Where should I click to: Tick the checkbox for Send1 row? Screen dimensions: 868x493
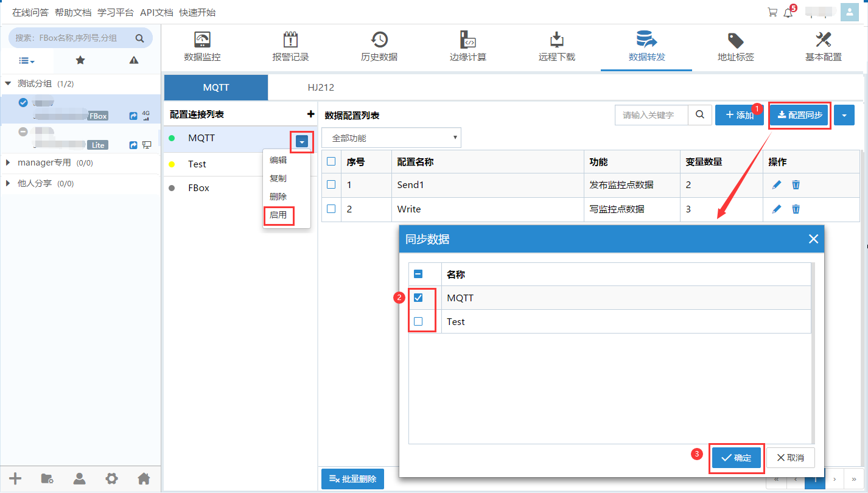point(331,185)
